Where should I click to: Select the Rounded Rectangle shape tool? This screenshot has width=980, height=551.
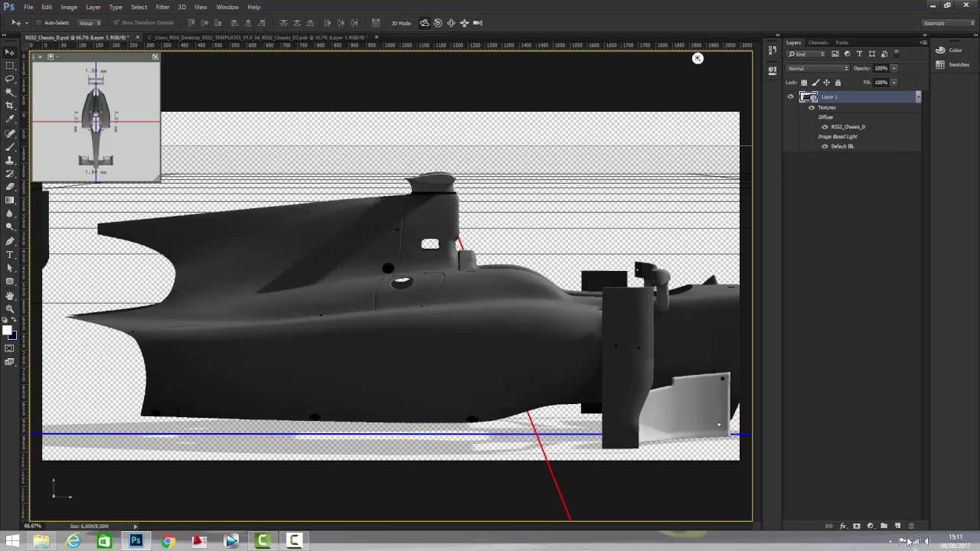point(10,282)
